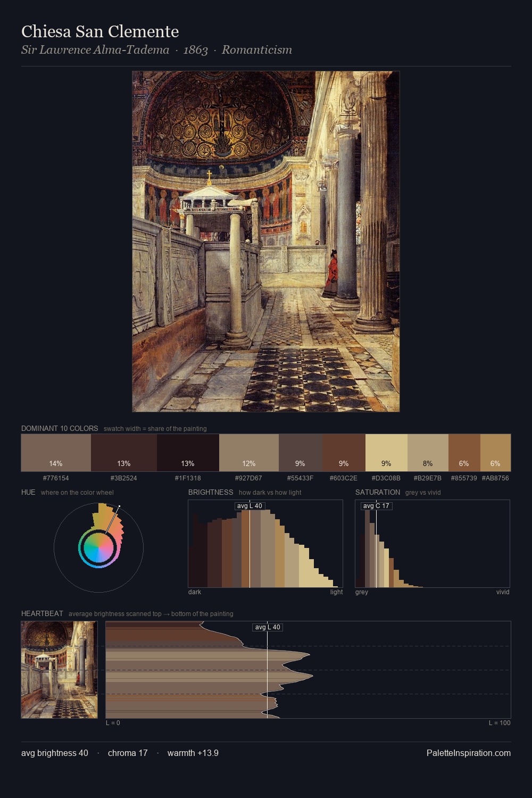The width and height of the screenshot is (532, 798).
Task: Click 'how dark vs how light' caption
Action: (270, 493)
